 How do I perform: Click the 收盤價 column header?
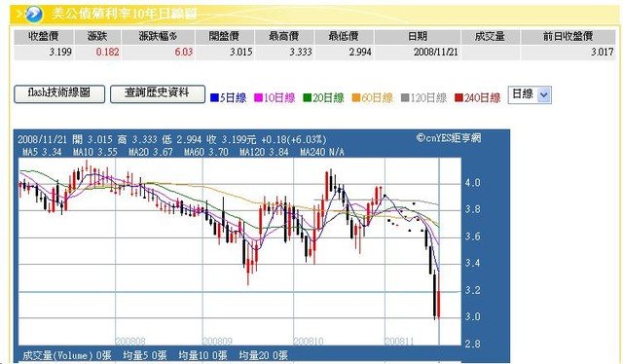coord(44,37)
